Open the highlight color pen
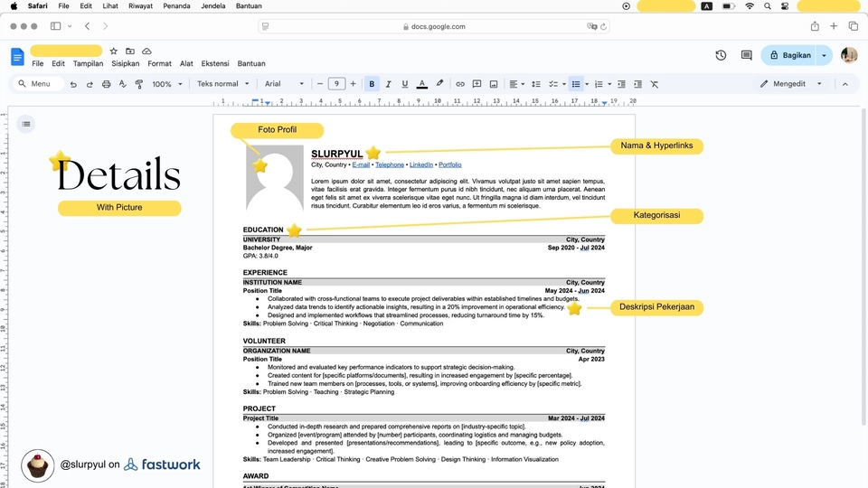 click(x=439, y=84)
